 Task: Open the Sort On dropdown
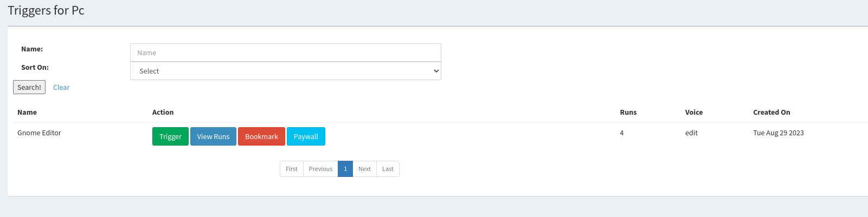tap(286, 71)
